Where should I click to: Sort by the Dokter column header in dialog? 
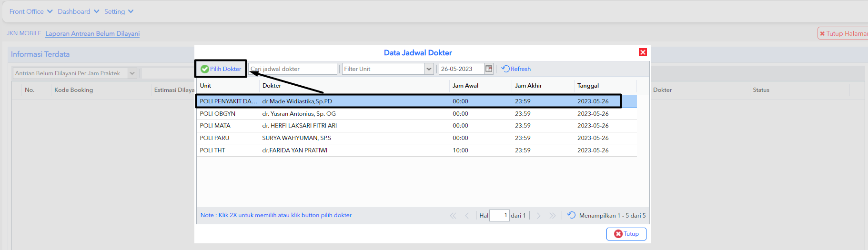(354, 86)
